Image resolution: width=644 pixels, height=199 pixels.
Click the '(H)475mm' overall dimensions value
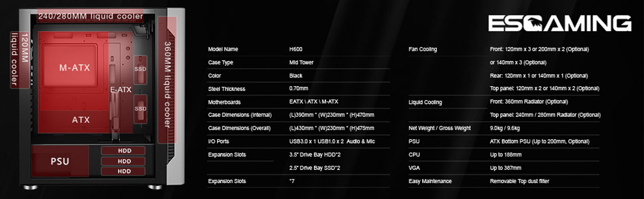pyautogui.click(x=331, y=128)
